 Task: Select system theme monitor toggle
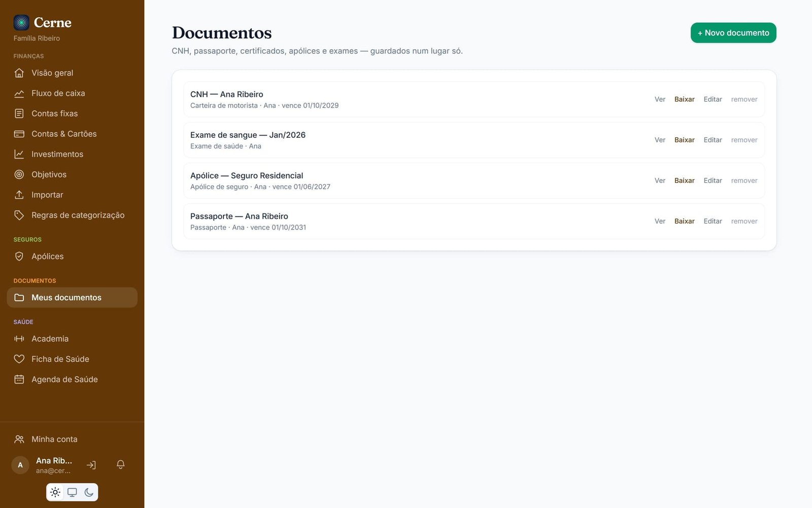(x=72, y=492)
